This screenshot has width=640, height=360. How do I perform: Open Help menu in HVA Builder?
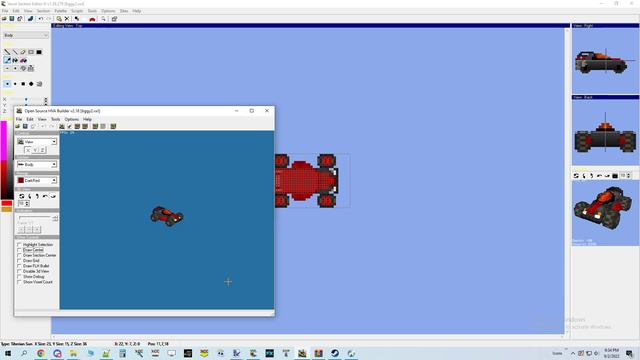pyautogui.click(x=87, y=119)
